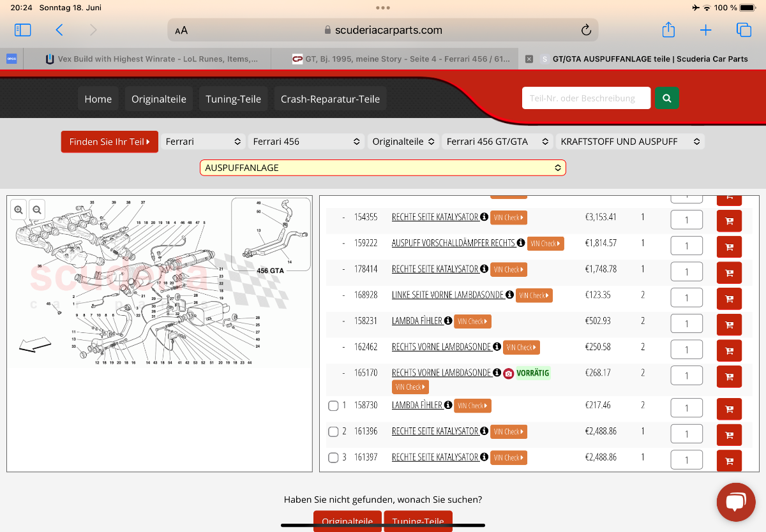Click the part number search field

[x=585, y=98]
